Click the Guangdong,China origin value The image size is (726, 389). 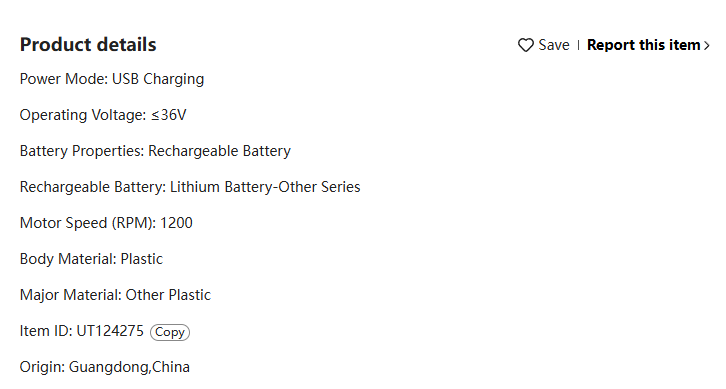click(x=129, y=367)
